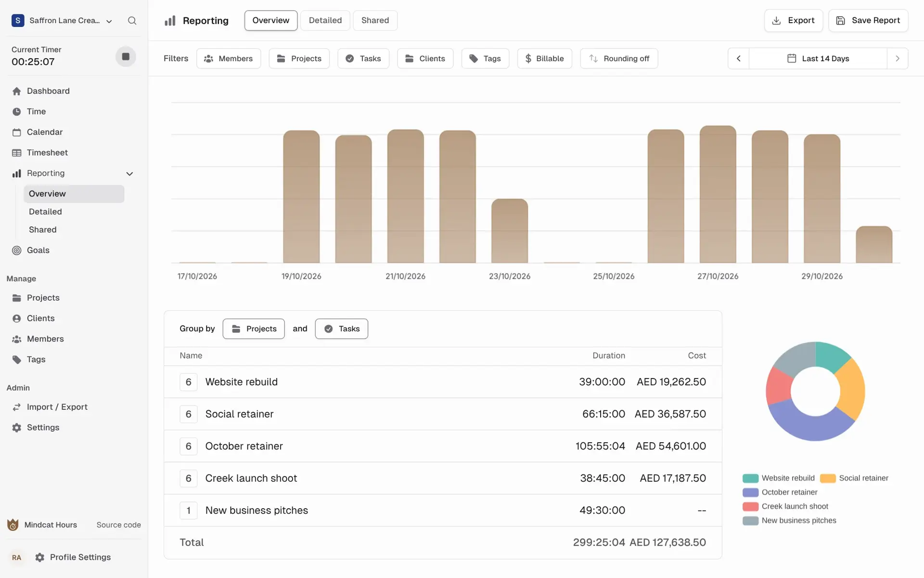Click the Creek launch shoot legend swatch
The height and width of the screenshot is (578, 924).
(x=750, y=507)
